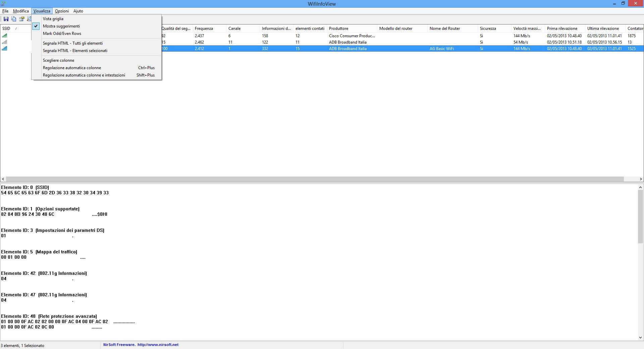The width and height of the screenshot is (644, 349).
Task: Sort by the Canale column header
Action: point(243,29)
